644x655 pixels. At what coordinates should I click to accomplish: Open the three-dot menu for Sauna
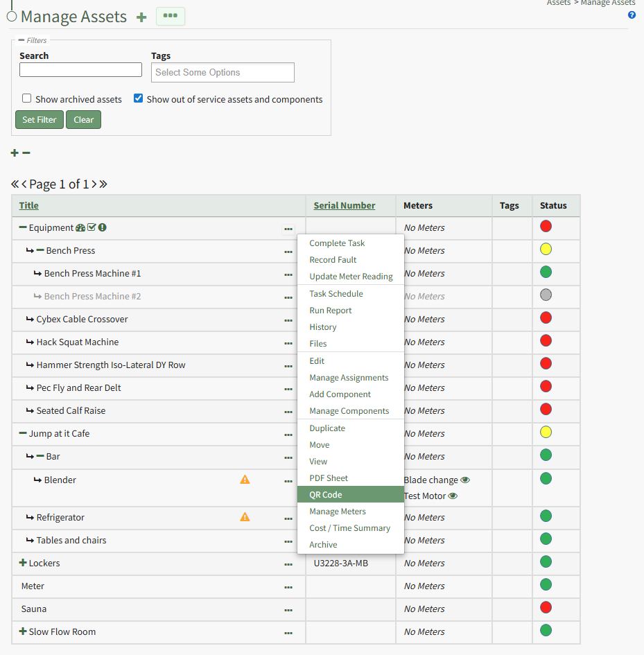(288, 609)
